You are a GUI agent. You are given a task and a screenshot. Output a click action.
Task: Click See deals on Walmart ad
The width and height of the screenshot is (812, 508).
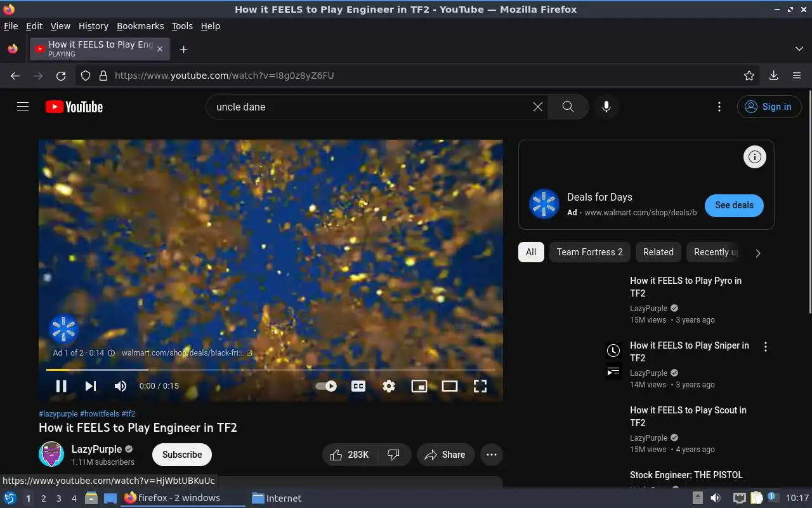coord(734,205)
